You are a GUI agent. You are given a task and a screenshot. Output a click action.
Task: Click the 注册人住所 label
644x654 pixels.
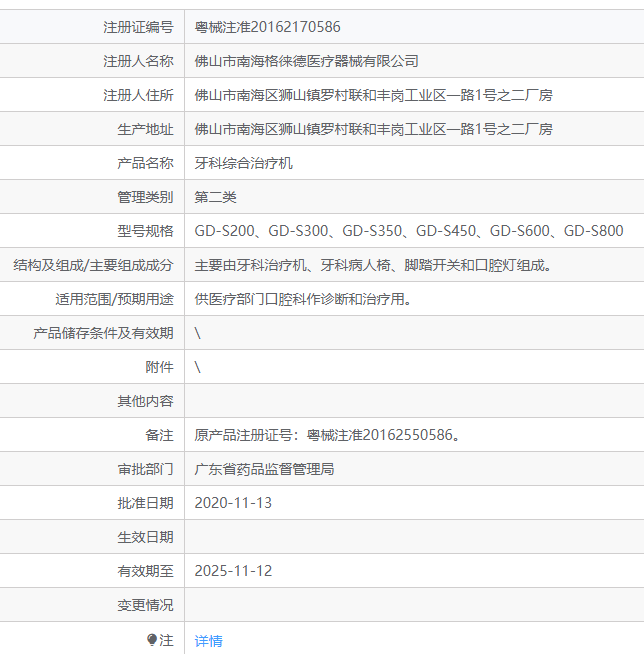coord(138,95)
